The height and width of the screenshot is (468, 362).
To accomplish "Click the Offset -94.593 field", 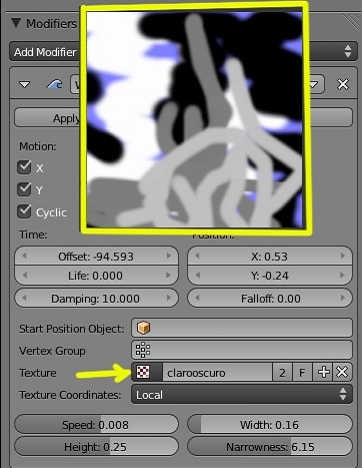I will click(96, 256).
